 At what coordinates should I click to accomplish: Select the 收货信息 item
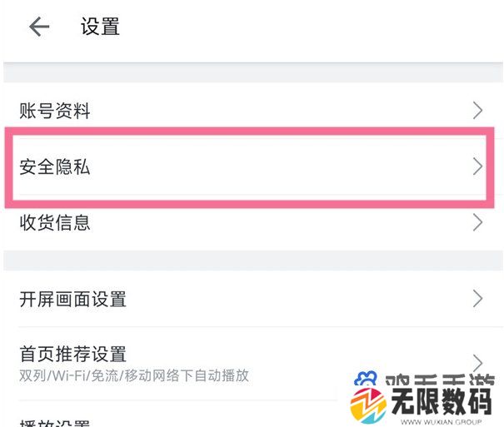(x=253, y=222)
